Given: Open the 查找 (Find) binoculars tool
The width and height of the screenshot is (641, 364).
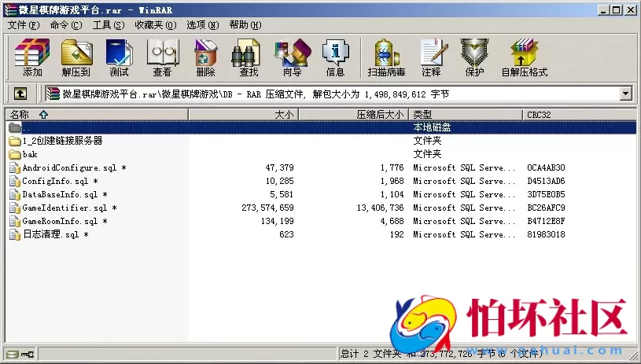Looking at the screenshot, I should [249, 57].
